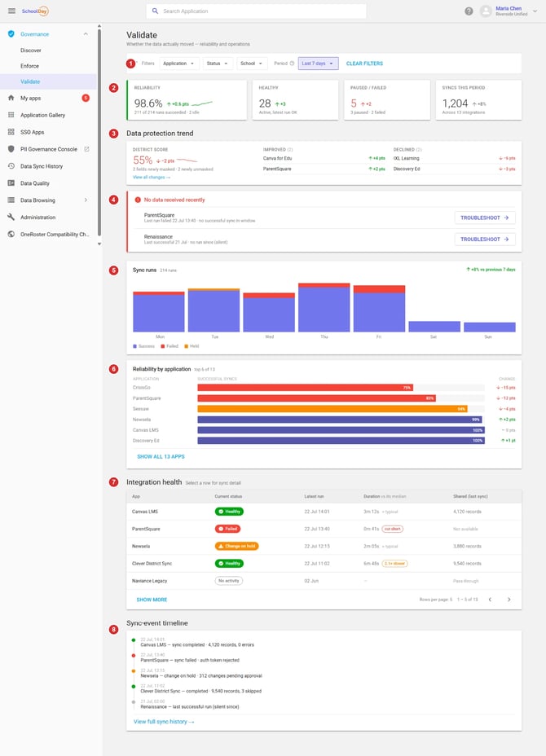Click SHOW MORE in Integration health

coord(152,600)
